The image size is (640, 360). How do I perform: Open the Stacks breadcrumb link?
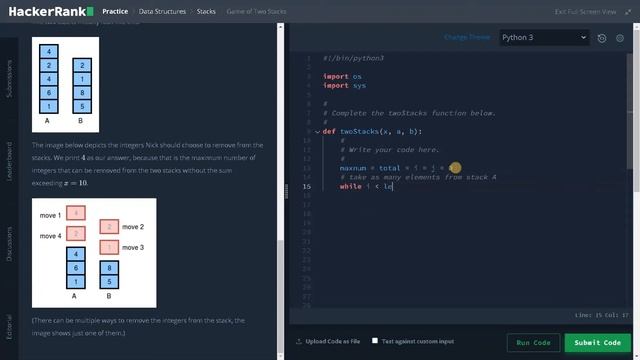pyautogui.click(x=206, y=11)
